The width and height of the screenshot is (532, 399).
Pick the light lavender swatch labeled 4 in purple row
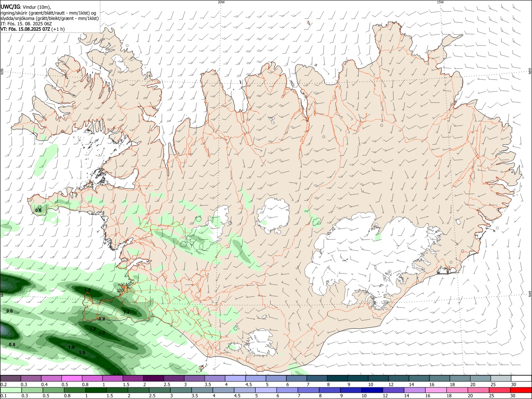235,379
